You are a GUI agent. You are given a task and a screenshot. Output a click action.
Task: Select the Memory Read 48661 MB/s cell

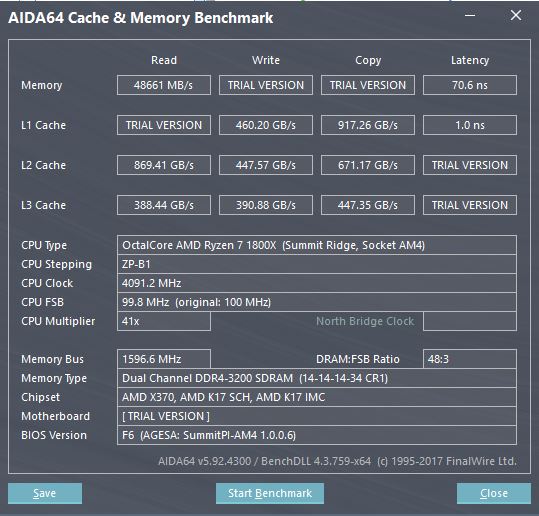click(164, 85)
